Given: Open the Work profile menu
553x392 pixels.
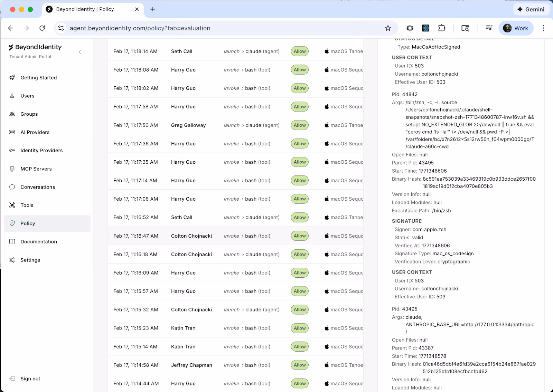Looking at the screenshot, I should pos(516,28).
